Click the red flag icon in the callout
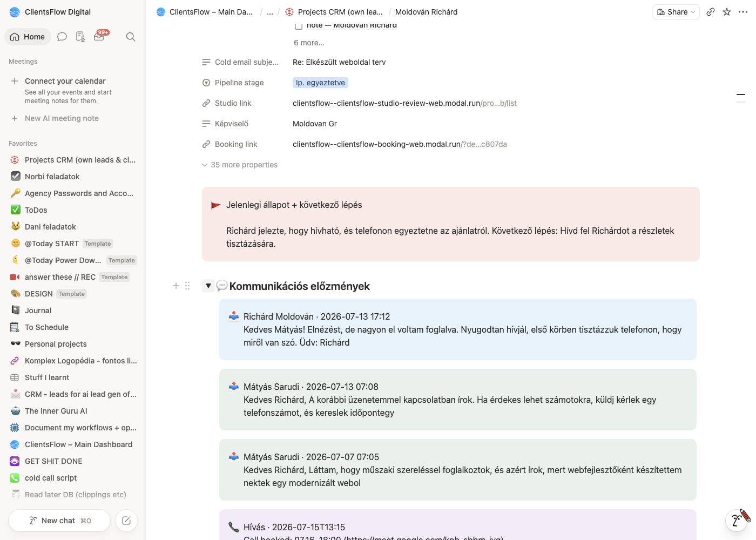The width and height of the screenshot is (756, 540). point(216,205)
